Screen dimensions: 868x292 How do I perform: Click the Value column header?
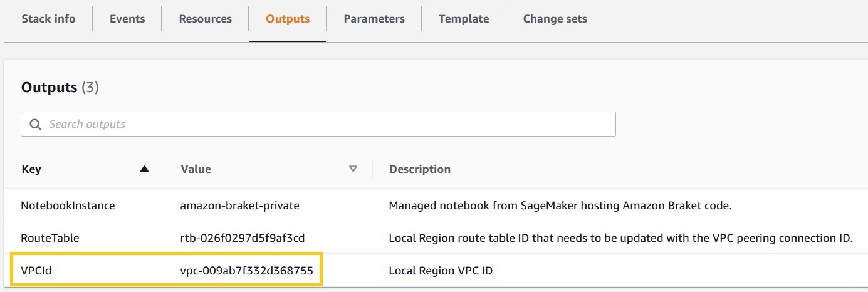point(196,169)
